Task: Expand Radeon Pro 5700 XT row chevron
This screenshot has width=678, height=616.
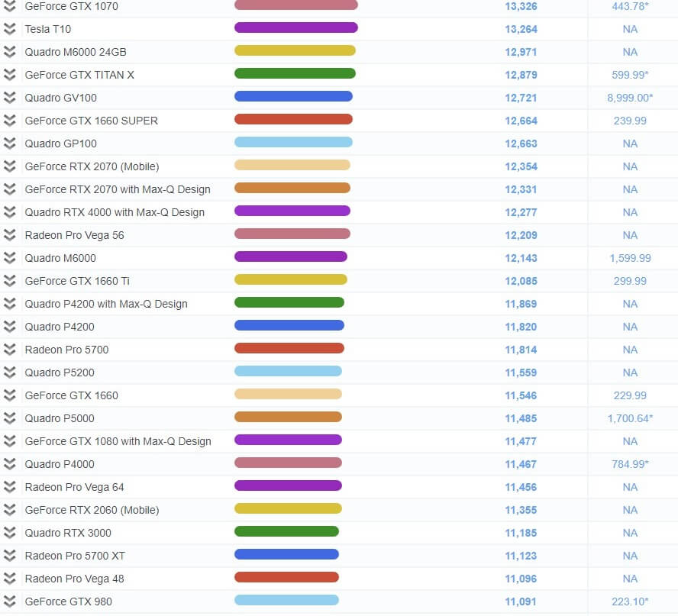Action: click(9, 556)
